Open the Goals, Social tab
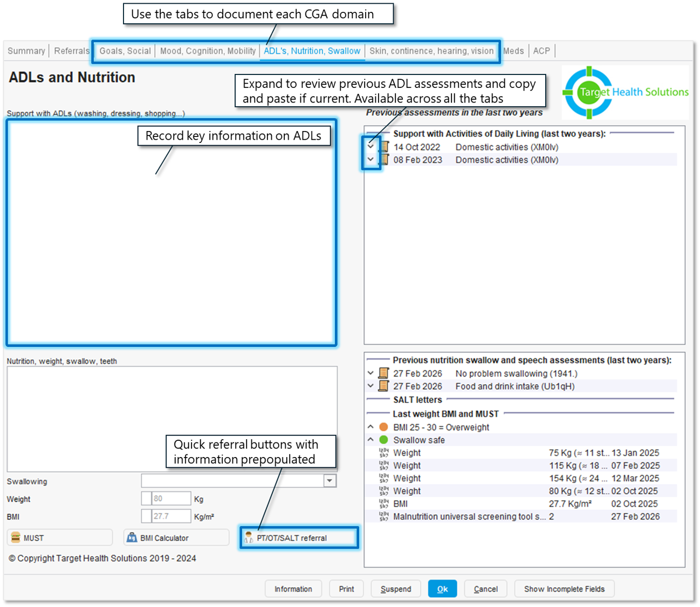 pos(125,51)
